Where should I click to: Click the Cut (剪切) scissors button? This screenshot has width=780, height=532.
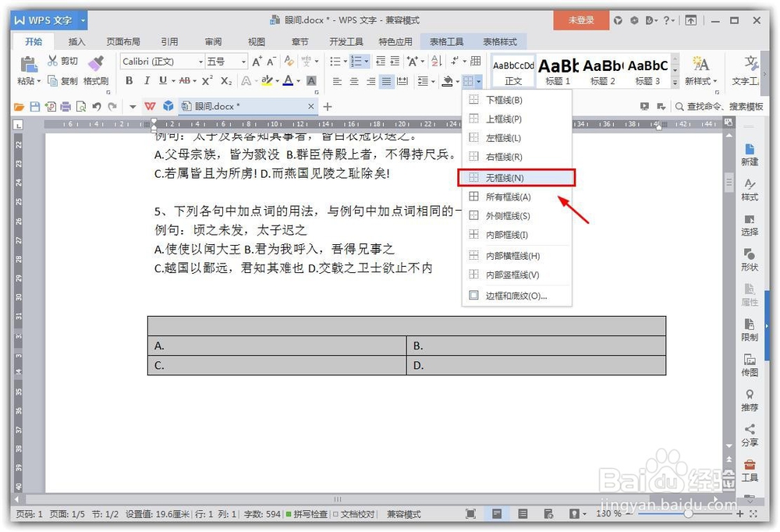click(x=62, y=61)
